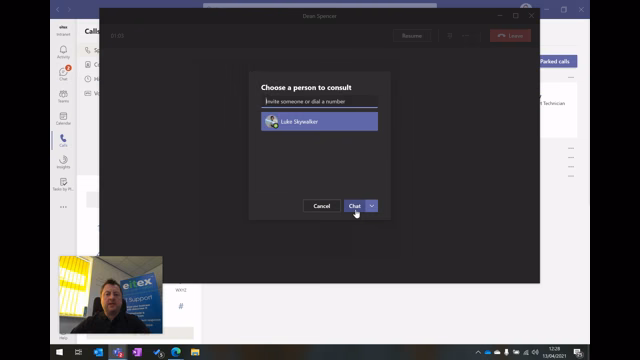Open Chat with two unread messages
This screenshot has height=360, width=640.
pos(63,73)
